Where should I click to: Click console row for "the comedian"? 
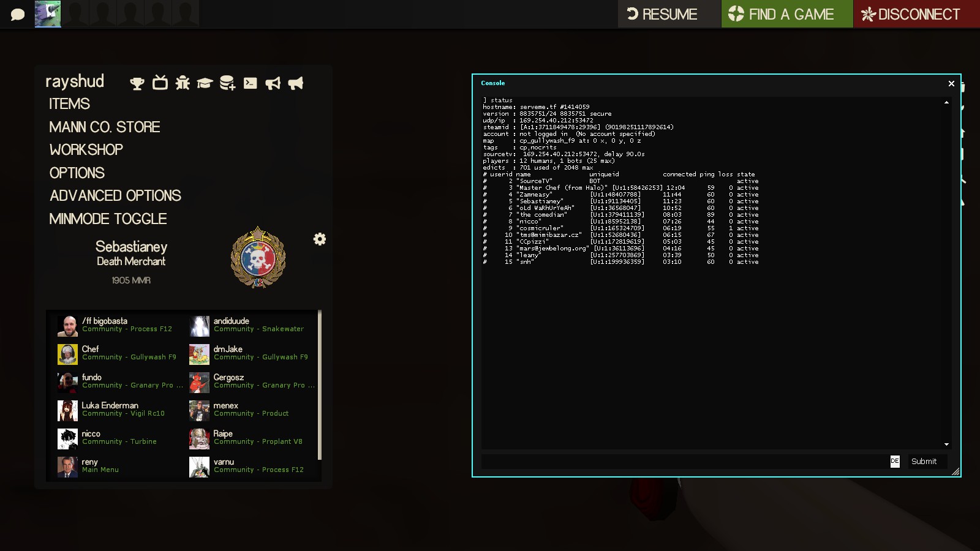point(620,215)
